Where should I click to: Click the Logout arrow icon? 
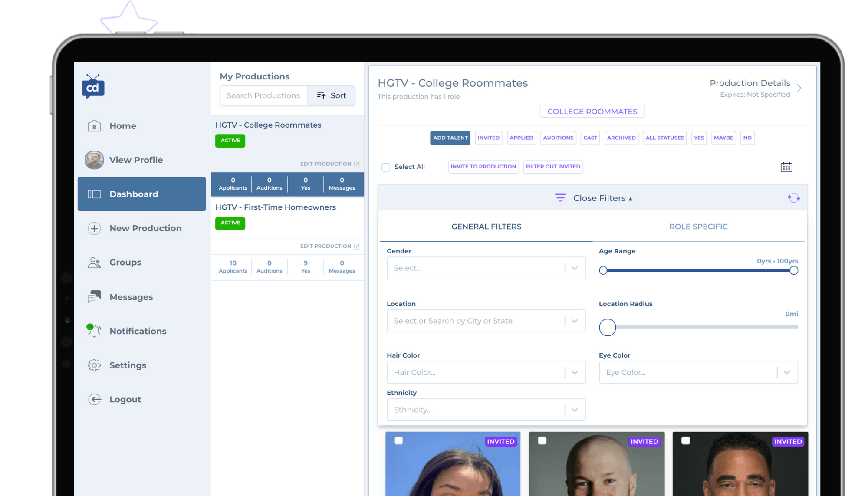(x=94, y=399)
